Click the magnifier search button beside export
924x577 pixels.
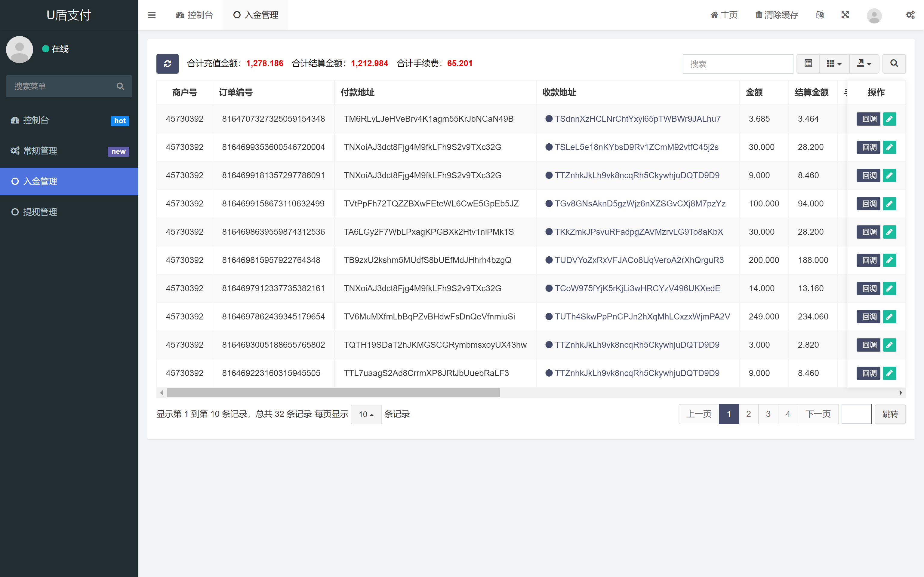[x=894, y=64]
